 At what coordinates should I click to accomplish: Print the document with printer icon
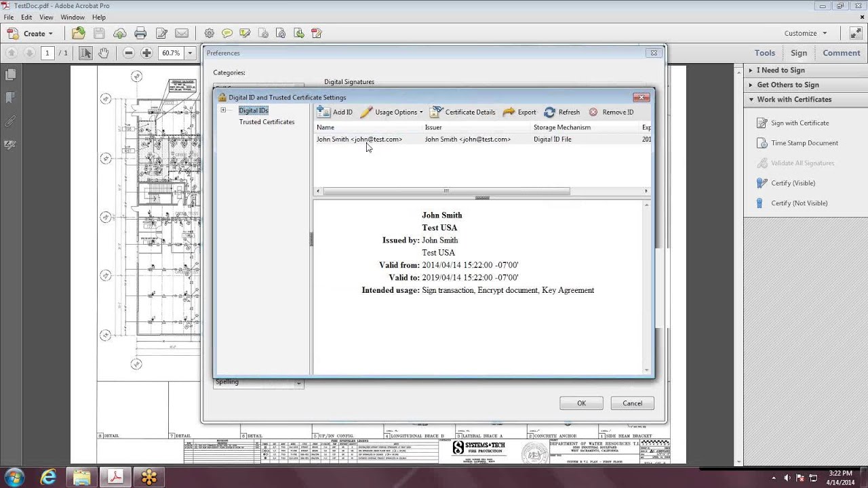pos(140,33)
